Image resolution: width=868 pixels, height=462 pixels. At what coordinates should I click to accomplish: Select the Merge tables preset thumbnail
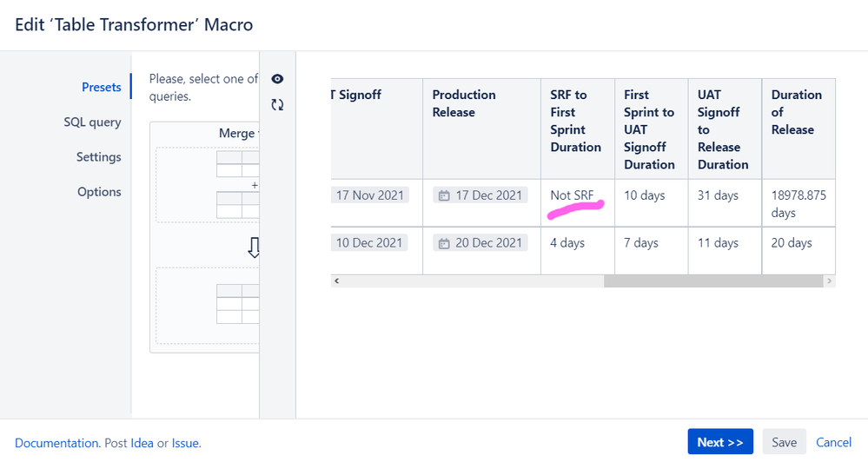[205, 237]
